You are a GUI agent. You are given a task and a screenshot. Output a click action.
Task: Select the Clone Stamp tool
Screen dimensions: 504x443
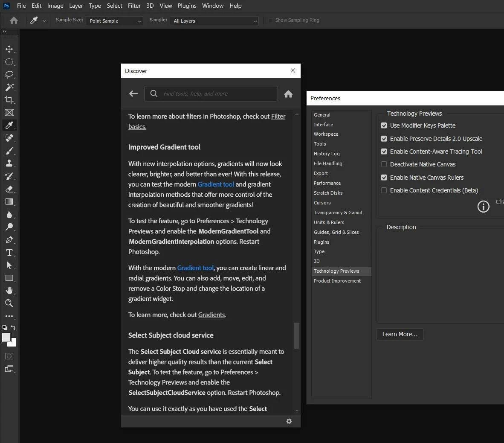(x=9, y=163)
